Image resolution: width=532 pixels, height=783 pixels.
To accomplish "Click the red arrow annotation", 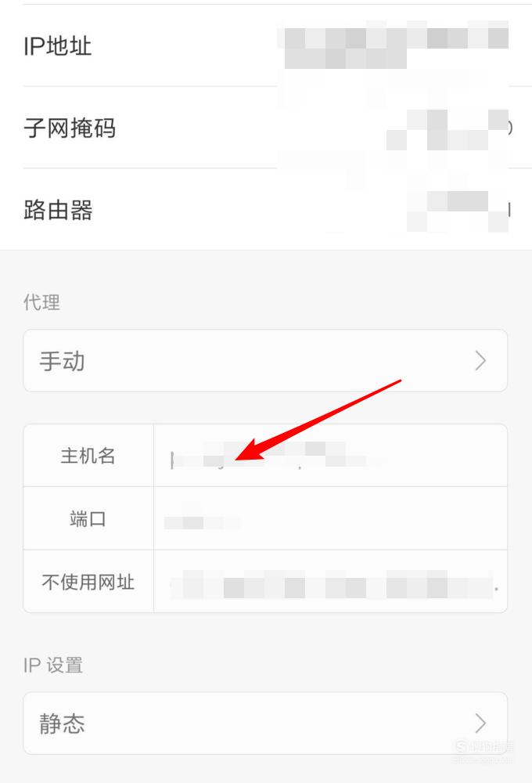I will [318, 420].
